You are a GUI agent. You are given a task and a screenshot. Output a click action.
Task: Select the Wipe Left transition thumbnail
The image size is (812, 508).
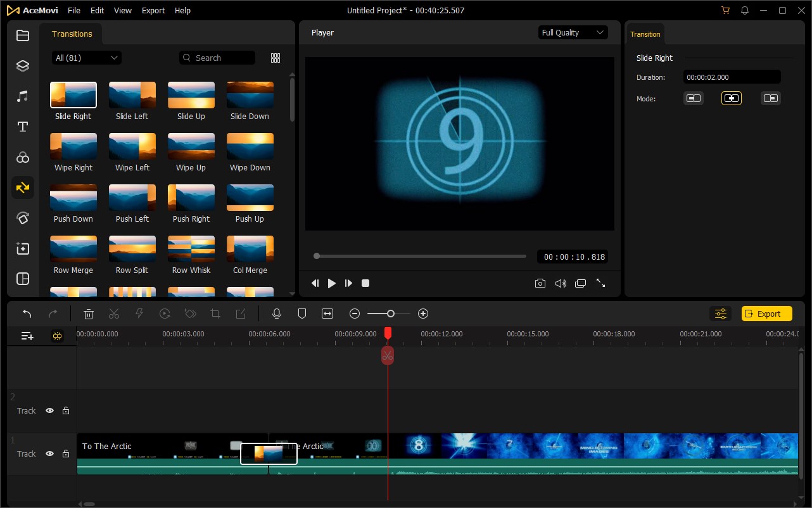pyautogui.click(x=132, y=146)
